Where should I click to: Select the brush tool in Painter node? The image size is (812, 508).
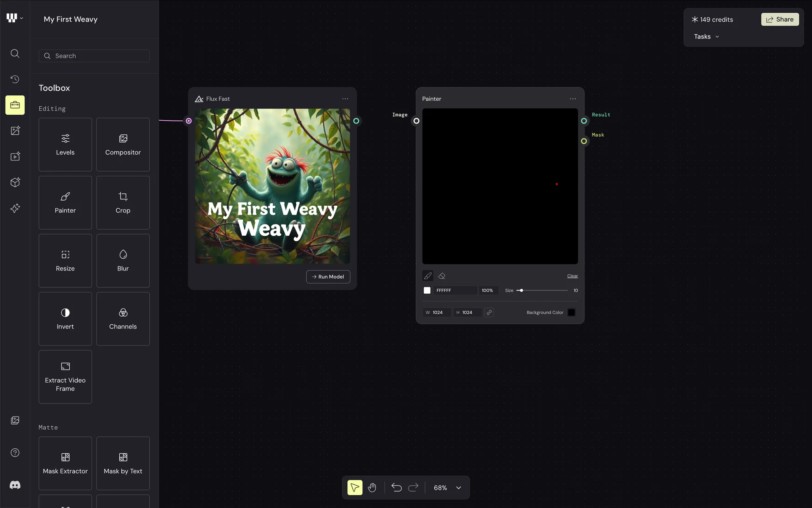pyautogui.click(x=428, y=276)
